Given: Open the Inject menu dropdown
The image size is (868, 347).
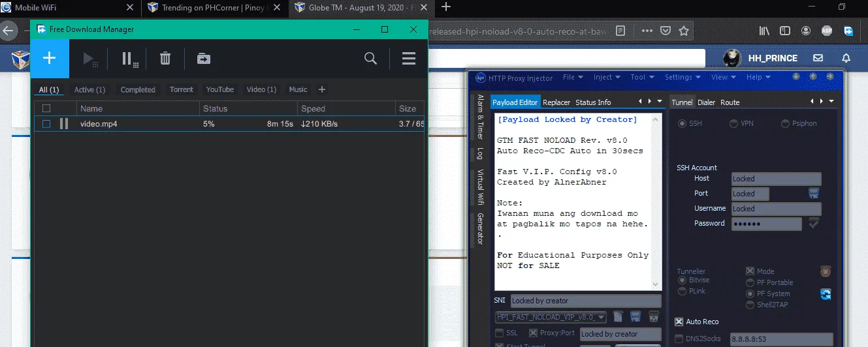Looking at the screenshot, I should coord(607,77).
